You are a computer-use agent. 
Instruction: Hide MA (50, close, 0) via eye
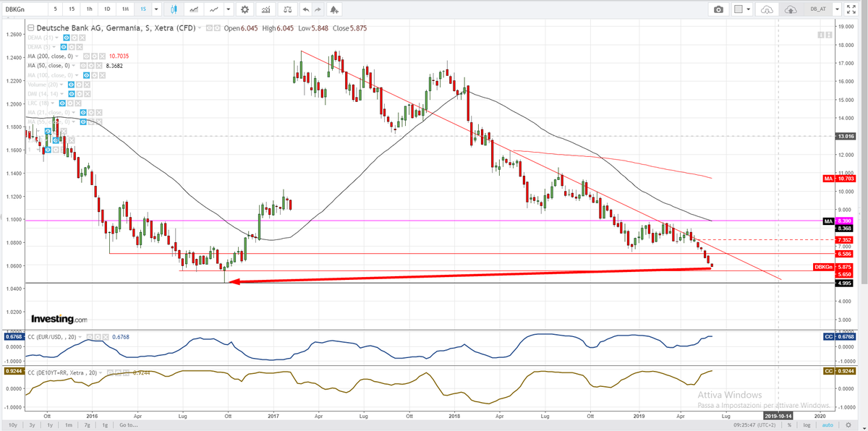click(83, 66)
